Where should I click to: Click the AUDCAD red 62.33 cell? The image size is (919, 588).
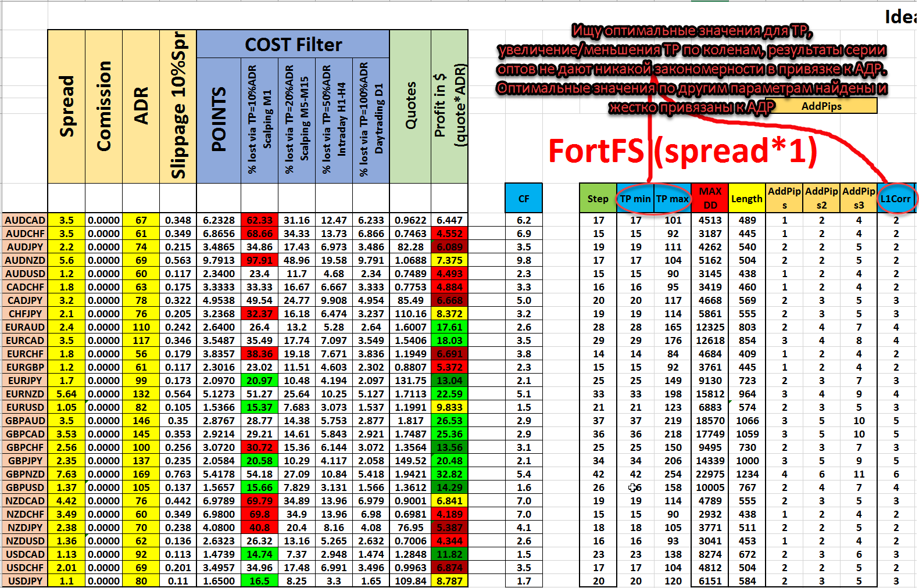click(259, 220)
